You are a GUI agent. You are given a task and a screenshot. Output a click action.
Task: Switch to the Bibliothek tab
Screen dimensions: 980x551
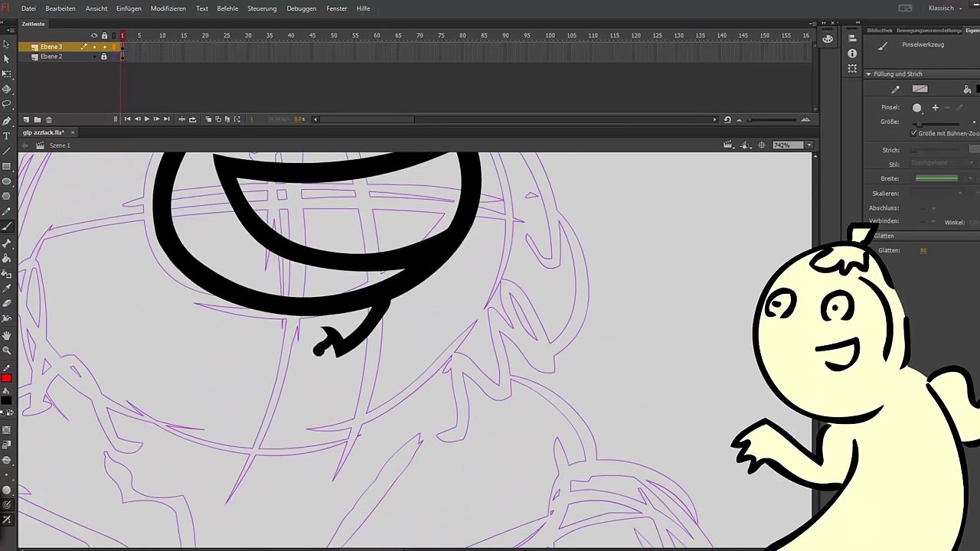[x=880, y=31]
